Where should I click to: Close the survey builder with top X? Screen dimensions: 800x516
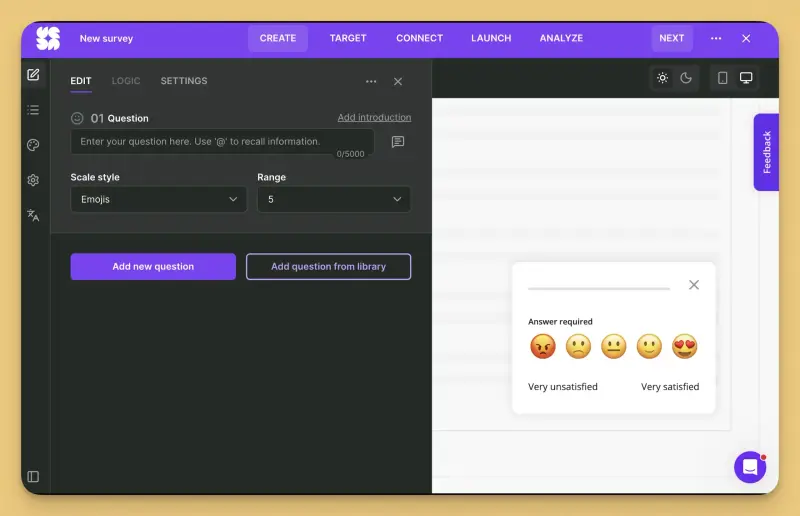[x=746, y=38]
